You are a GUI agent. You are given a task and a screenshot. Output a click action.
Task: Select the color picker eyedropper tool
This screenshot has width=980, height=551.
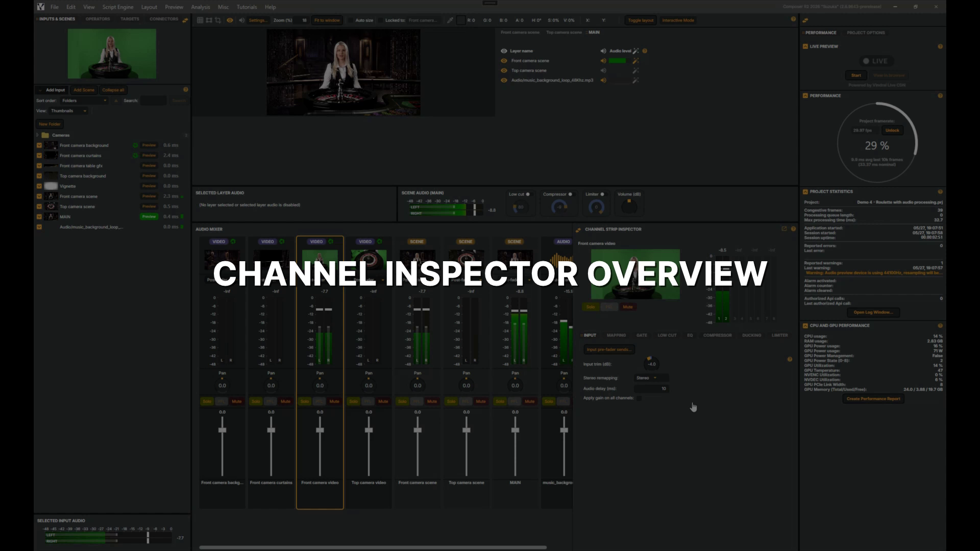click(x=450, y=20)
